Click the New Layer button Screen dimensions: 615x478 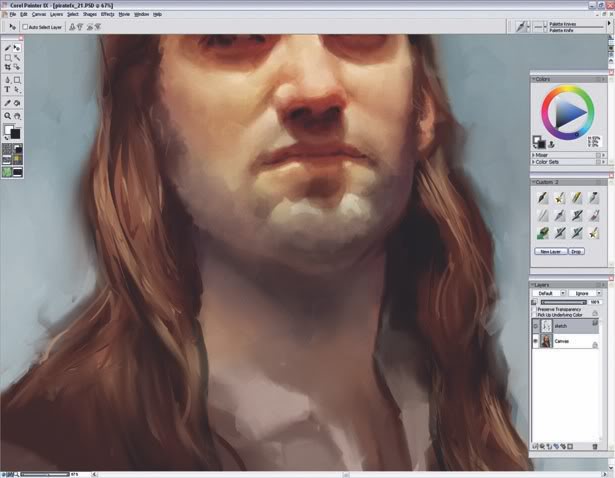click(x=551, y=251)
